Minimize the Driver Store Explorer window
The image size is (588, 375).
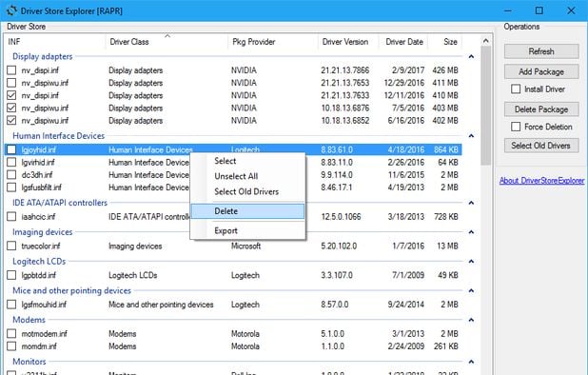(x=508, y=10)
